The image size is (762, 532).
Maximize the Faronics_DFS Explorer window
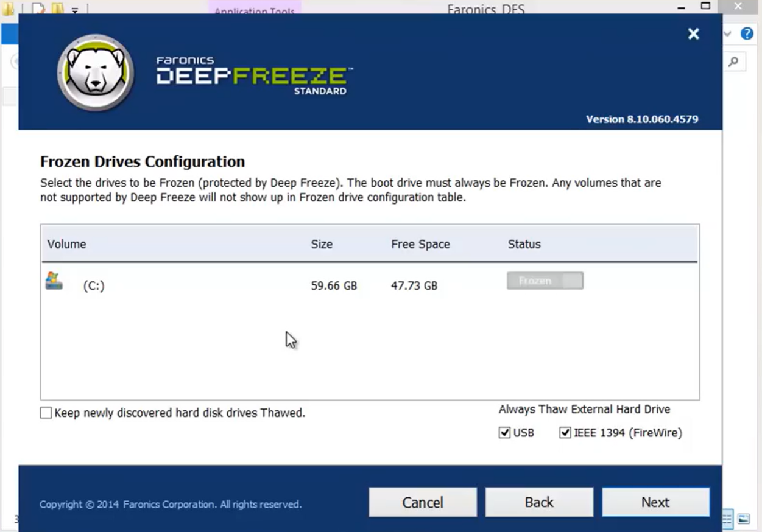tap(705, 7)
